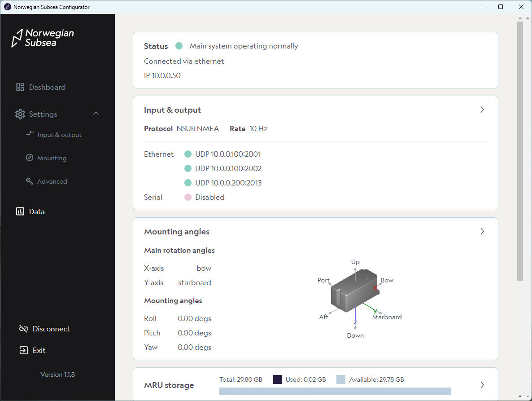532x401 pixels.
Task: Click the 10 Hz rate value
Action: (x=258, y=129)
